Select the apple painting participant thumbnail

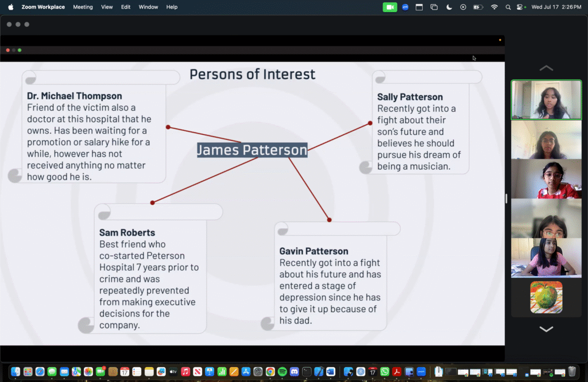[546, 297]
